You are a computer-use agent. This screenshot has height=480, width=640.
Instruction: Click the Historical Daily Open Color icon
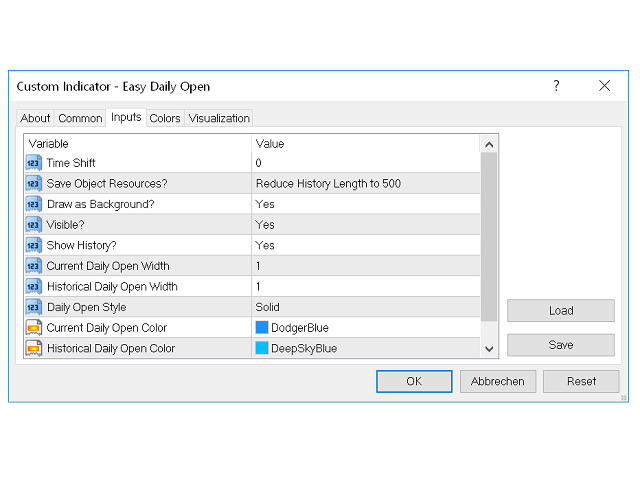[x=33, y=348]
